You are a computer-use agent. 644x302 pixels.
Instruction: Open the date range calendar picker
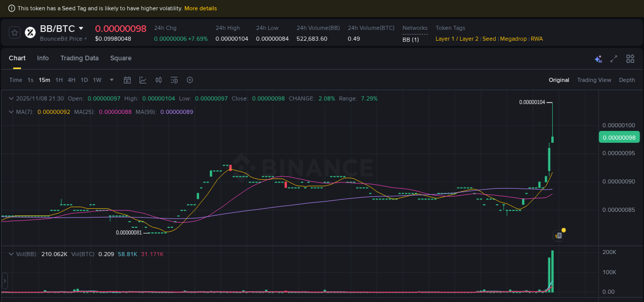pos(127,80)
